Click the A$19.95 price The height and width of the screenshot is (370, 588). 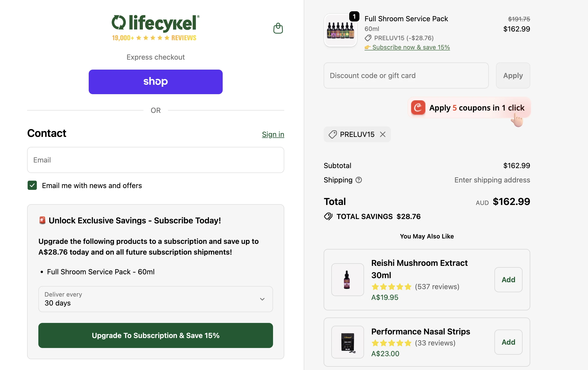point(385,297)
